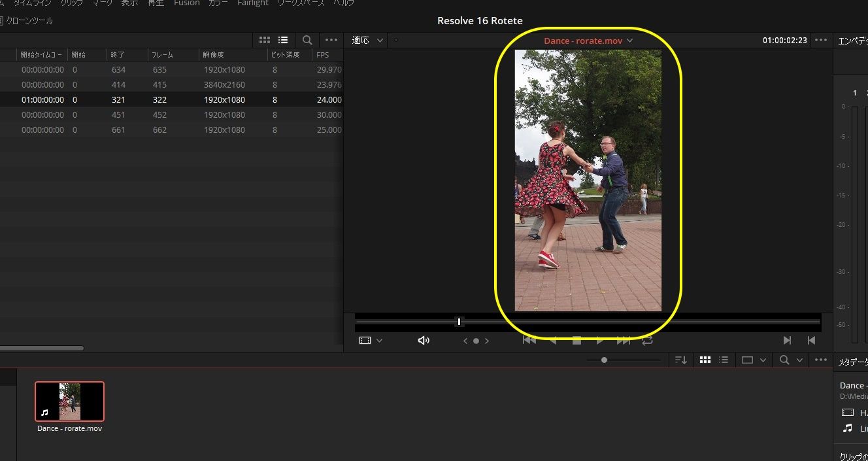Switch media pool to list view
Screen dimensions: 868x461
(x=724, y=360)
